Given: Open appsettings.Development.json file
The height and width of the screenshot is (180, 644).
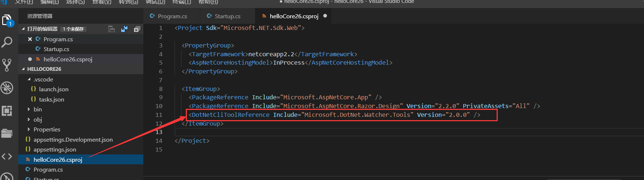Looking at the screenshot, I should pos(73,139).
